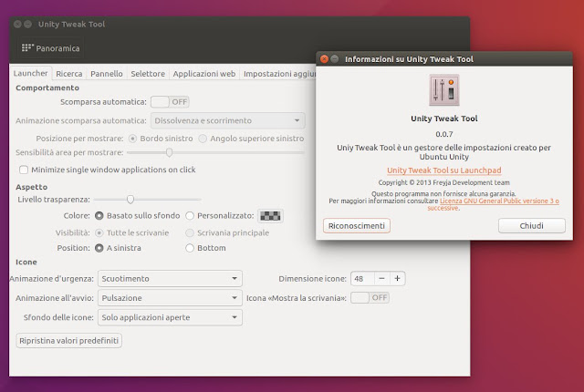Switch to the Selettore tab
The width and height of the screenshot is (584, 392).
click(148, 74)
